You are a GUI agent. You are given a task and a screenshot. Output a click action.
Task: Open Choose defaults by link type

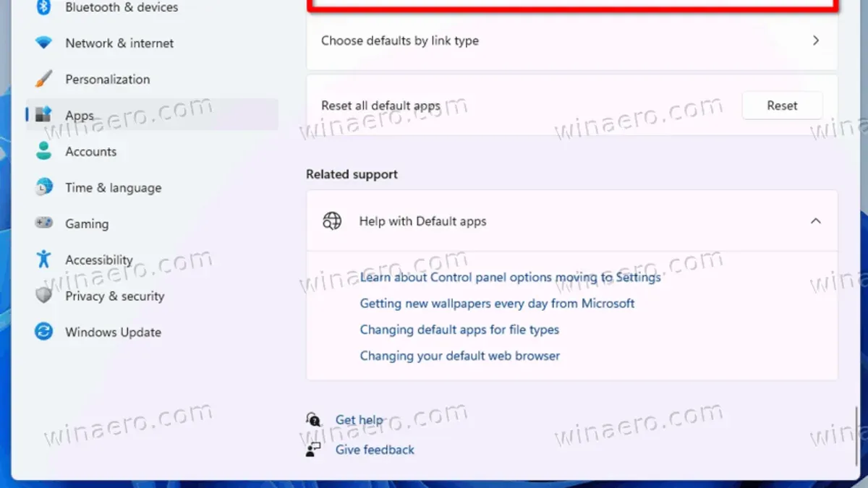click(x=572, y=41)
